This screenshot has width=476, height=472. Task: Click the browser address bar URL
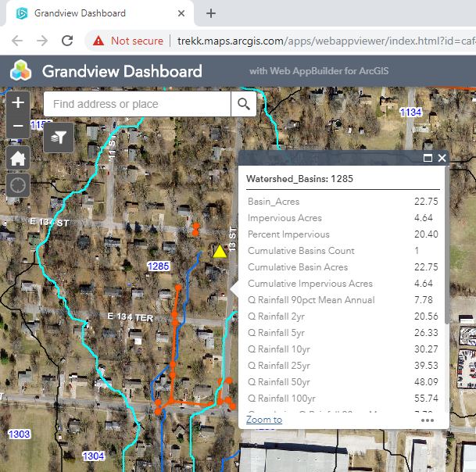pos(327,41)
